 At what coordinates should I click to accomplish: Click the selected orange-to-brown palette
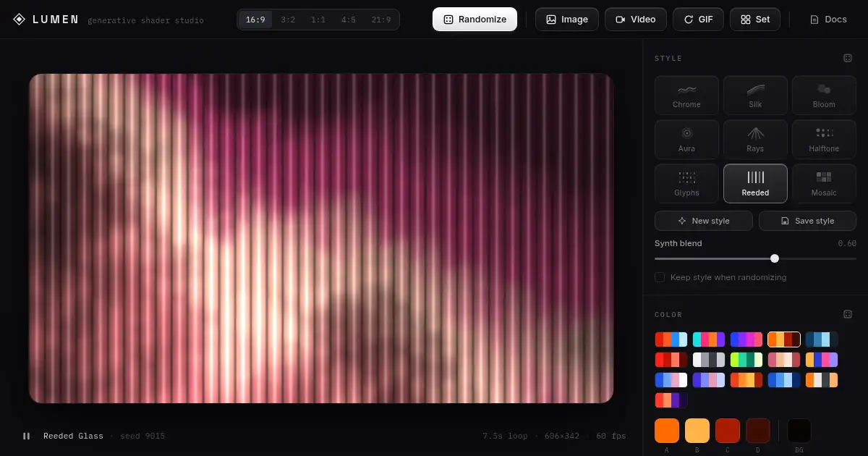(x=784, y=339)
